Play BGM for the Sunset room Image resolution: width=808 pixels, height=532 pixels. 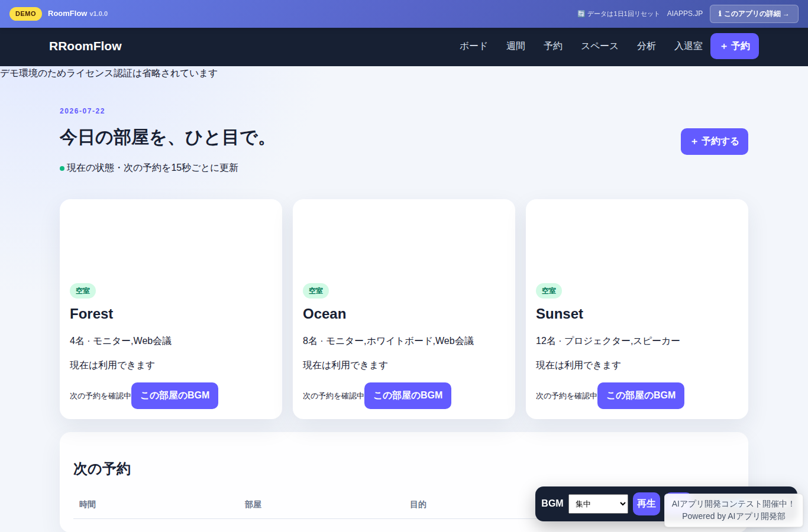(x=641, y=395)
